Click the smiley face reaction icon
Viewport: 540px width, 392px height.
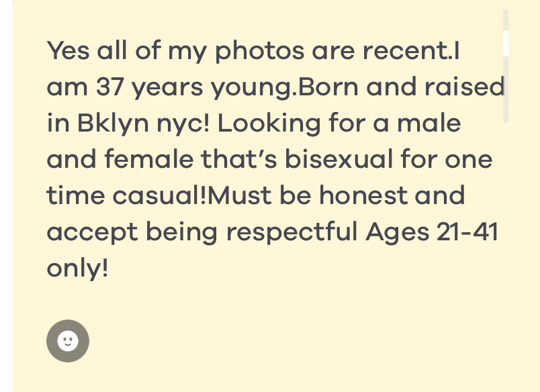point(68,341)
